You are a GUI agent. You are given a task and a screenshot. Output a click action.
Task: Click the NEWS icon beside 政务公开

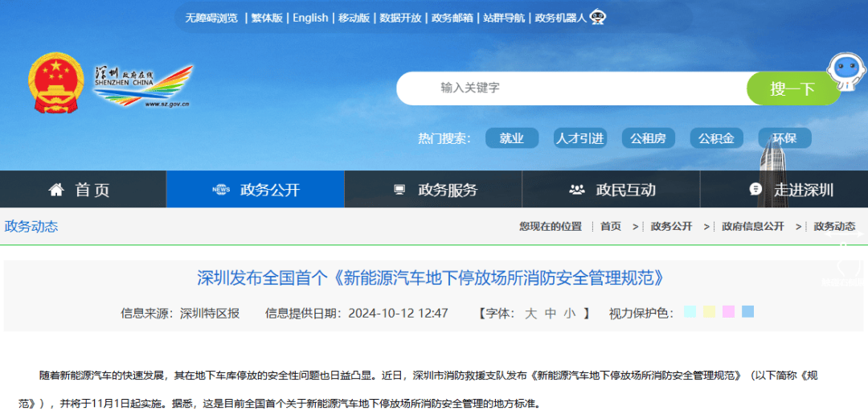(221, 190)
